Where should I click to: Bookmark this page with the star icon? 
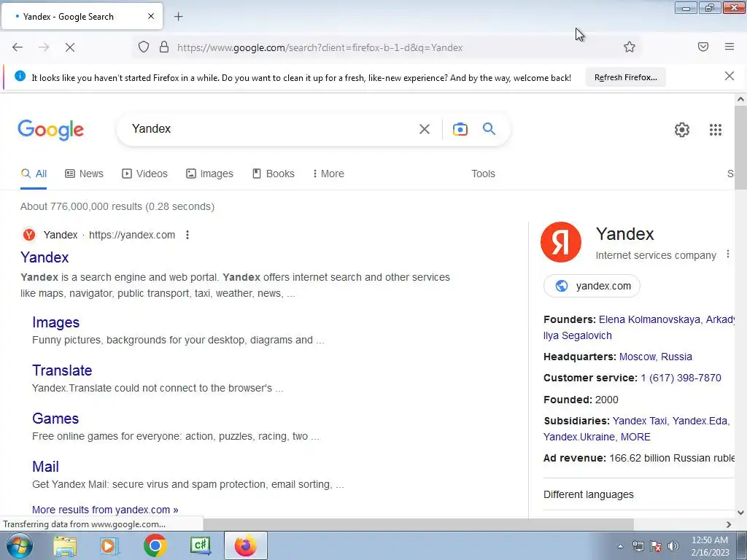pyautogui.click(x=630, y=47)
